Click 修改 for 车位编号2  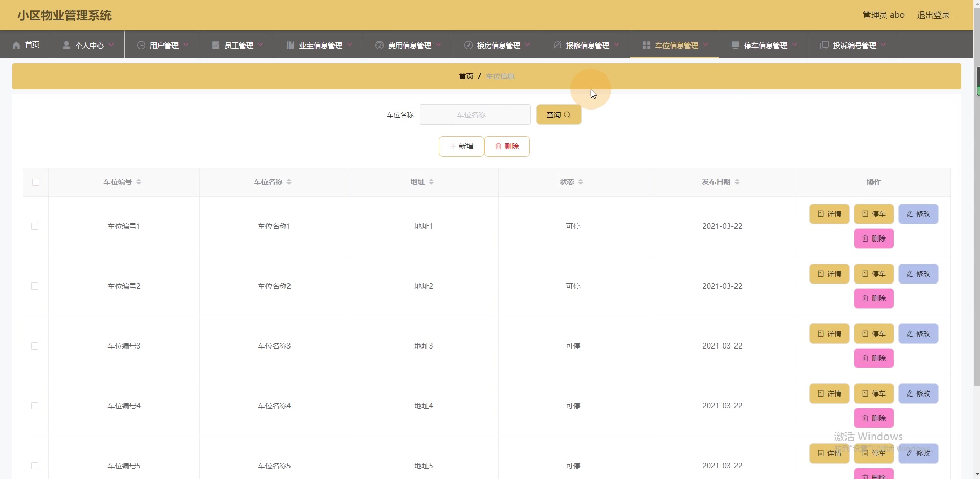pos(918,274)
